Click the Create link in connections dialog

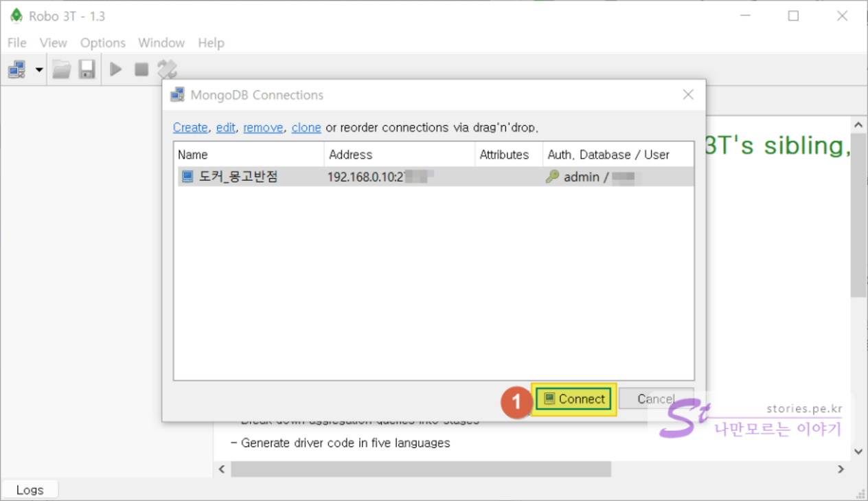coord(190,127)
